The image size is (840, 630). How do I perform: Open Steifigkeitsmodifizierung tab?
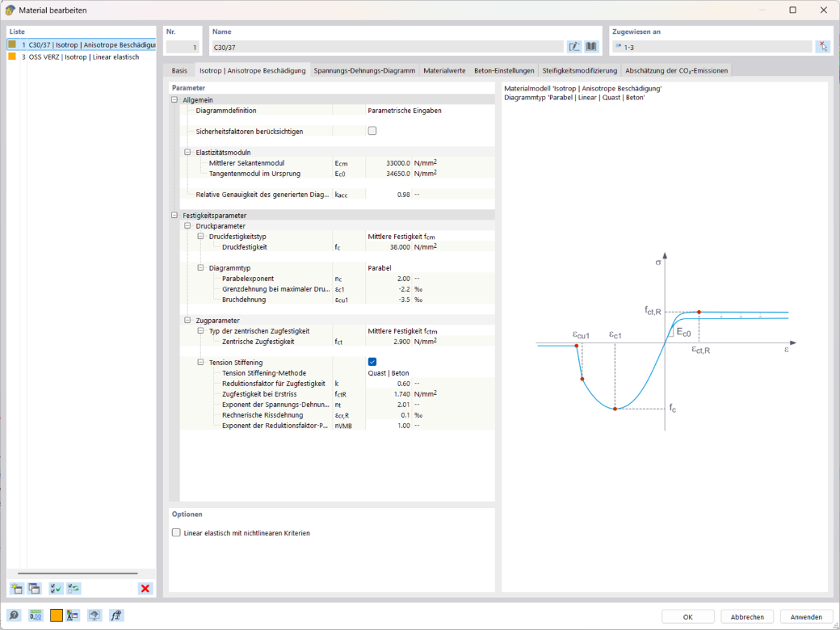point(580,70)
